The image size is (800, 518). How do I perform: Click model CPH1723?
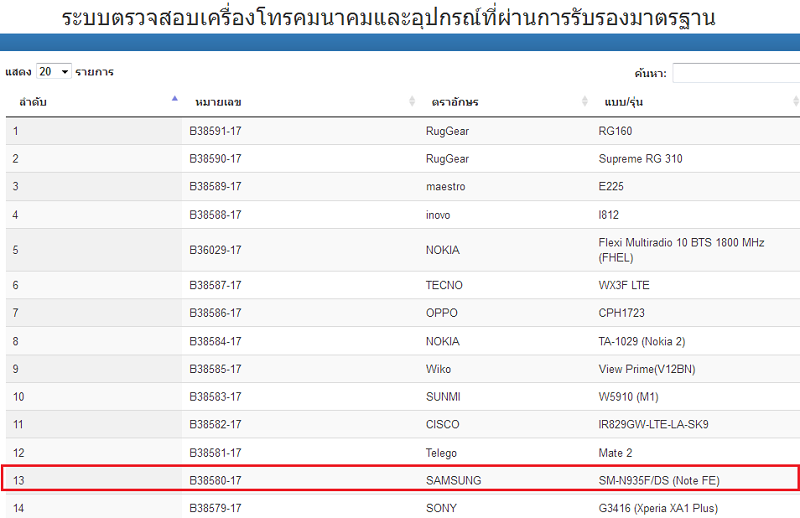click(621, 313)
